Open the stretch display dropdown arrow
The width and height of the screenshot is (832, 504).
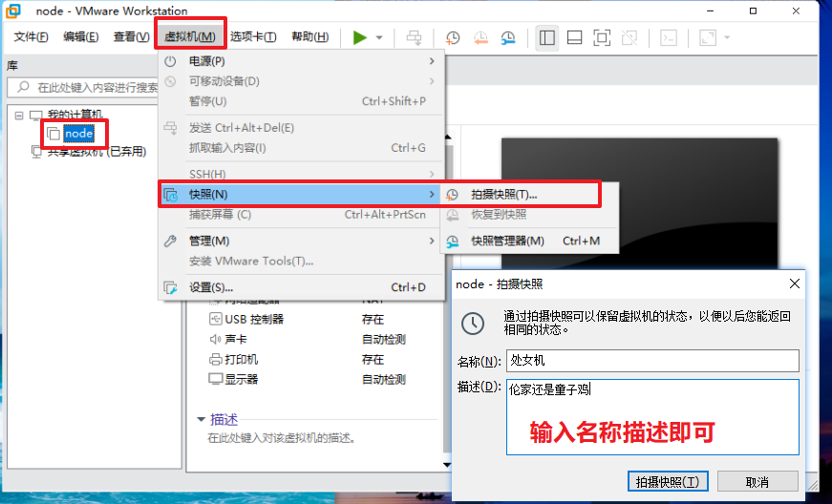coord(727,37)
